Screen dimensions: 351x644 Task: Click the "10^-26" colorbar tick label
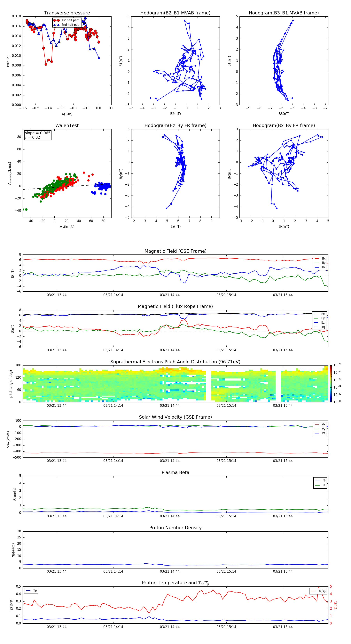[x=337, y=365]
